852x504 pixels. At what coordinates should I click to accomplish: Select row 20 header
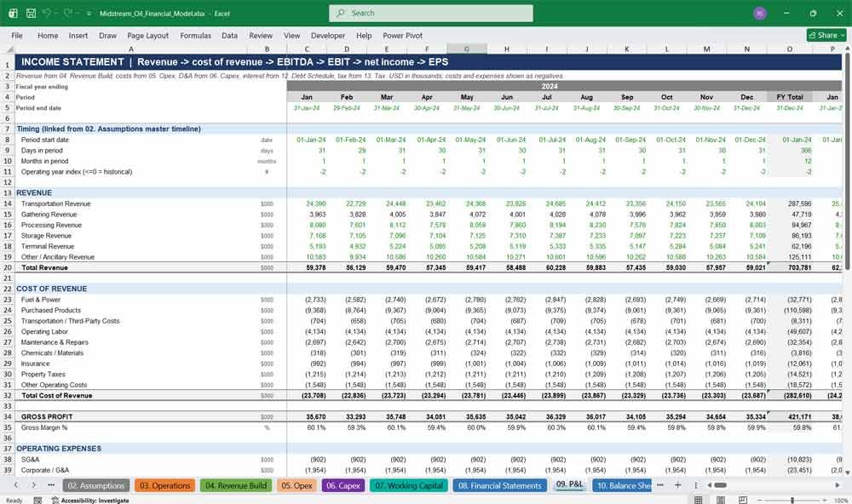8,267
